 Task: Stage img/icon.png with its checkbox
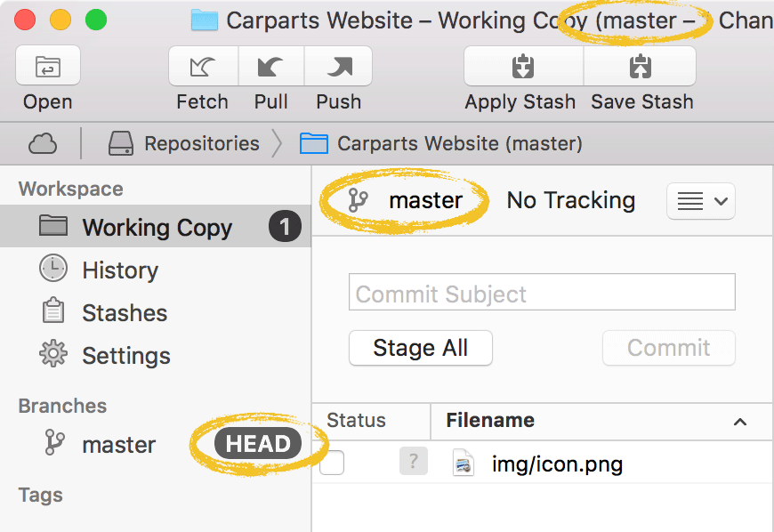click(x=332, y=463)
